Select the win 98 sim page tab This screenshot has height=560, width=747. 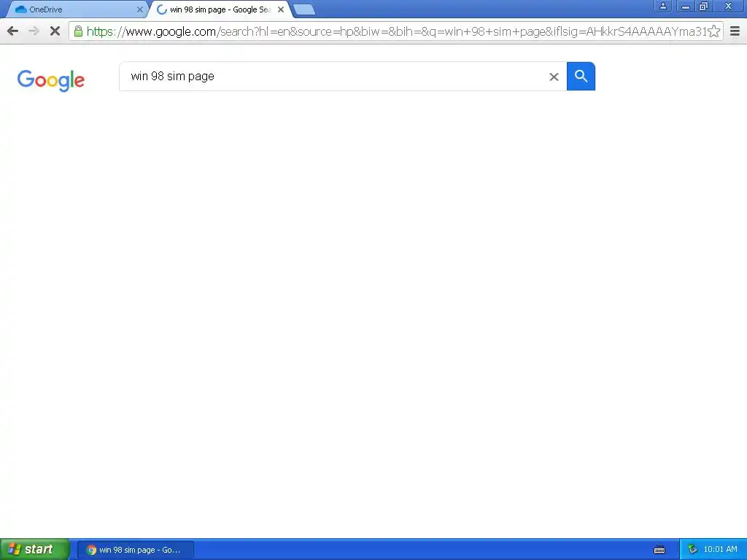220,9
